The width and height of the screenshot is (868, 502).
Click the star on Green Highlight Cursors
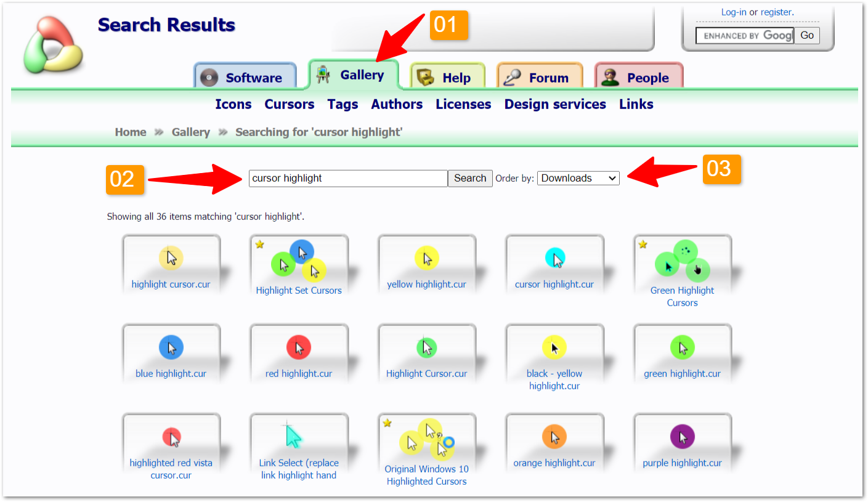click(x=643, y=245)
